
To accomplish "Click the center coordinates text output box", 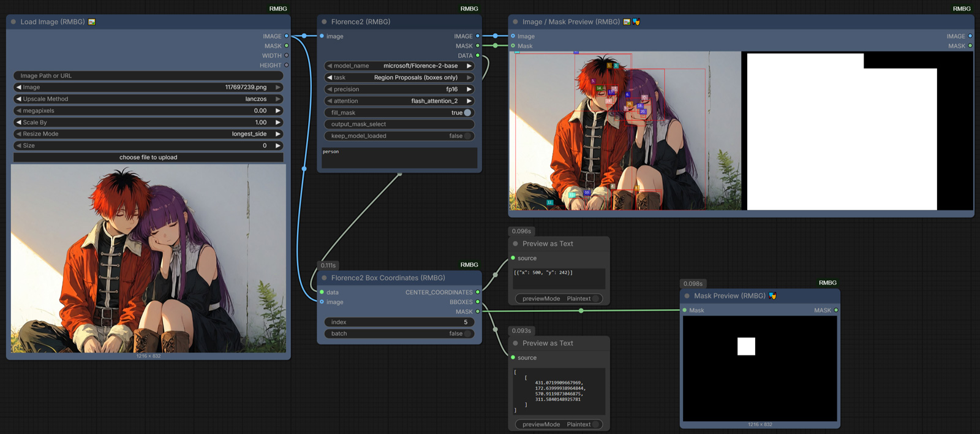I will [559, 278].
